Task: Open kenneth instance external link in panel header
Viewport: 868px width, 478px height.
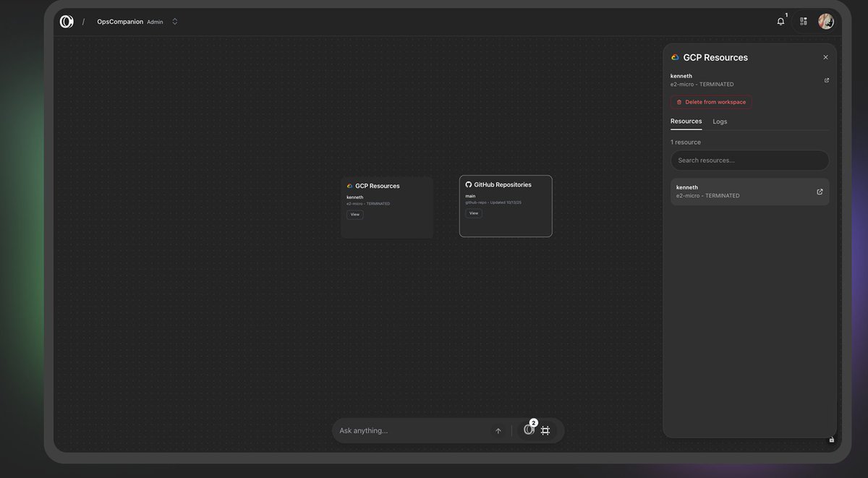Action: click(x=827, y=80)
